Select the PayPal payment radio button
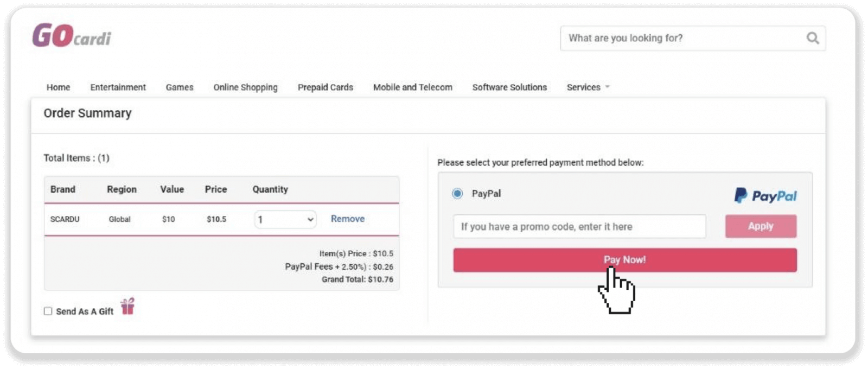The width and height of the screenshot is (868, 369). point(457,194)
